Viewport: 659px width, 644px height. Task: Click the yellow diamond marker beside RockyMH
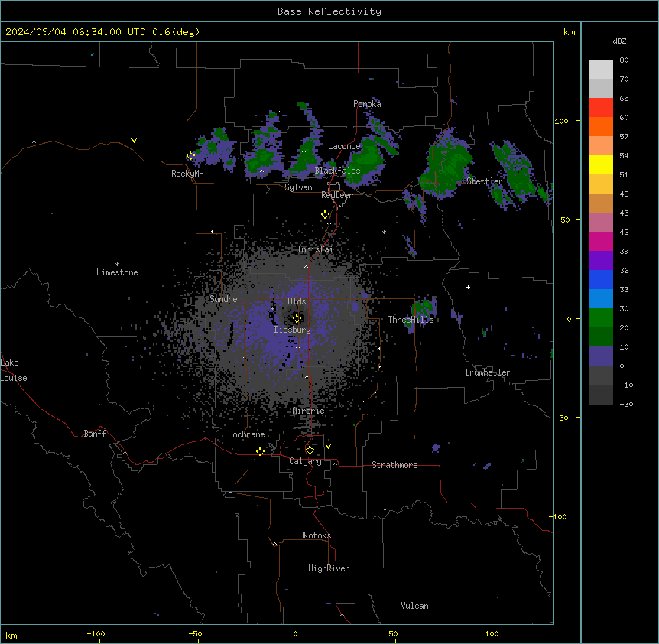[190, 156]
